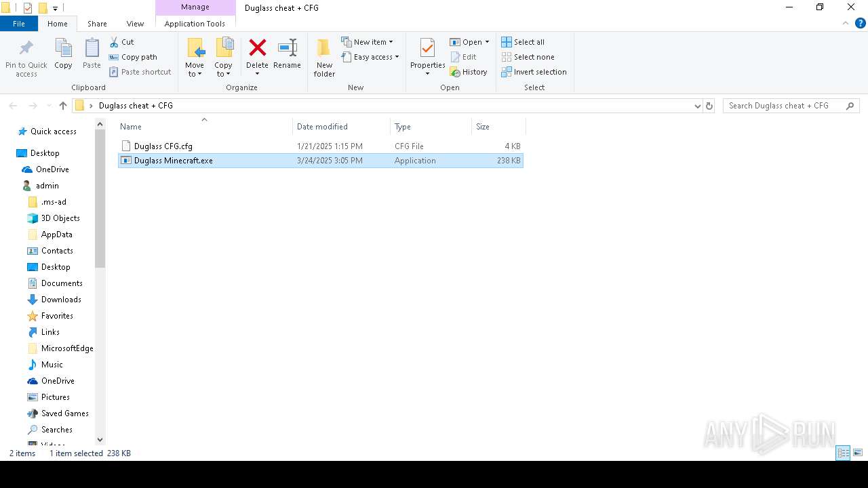Open file History
This screenshot has width=868, height=488.
pyautogui.click(x=469, y=72)
